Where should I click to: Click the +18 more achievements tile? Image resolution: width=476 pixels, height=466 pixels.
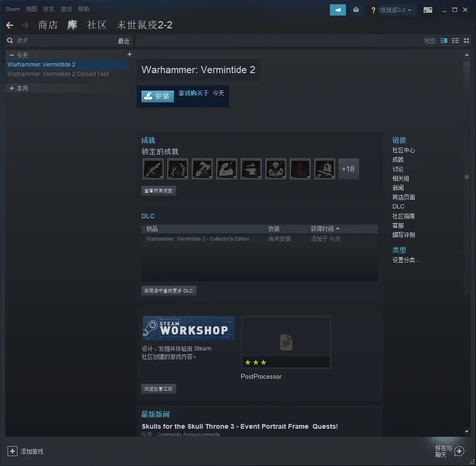[348, 169]
